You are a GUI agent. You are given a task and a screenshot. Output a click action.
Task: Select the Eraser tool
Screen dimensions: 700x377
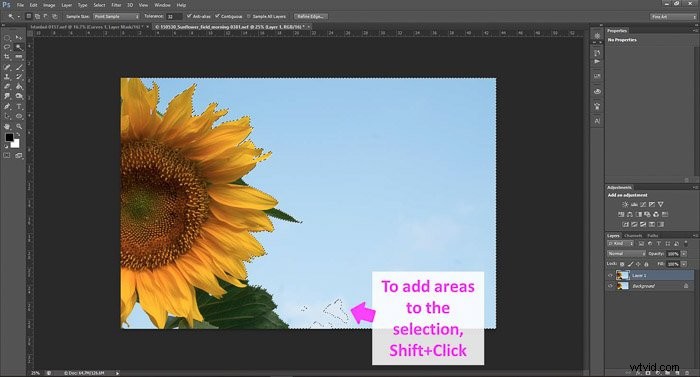(7, 86)
